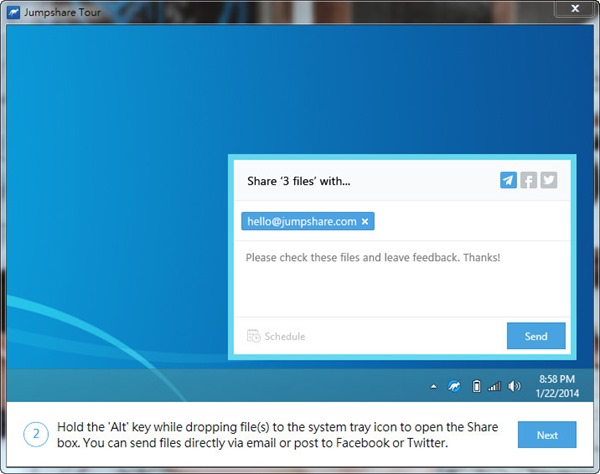Click the Send button in the share box
The image size is (600, 474).
coord(536,336)
